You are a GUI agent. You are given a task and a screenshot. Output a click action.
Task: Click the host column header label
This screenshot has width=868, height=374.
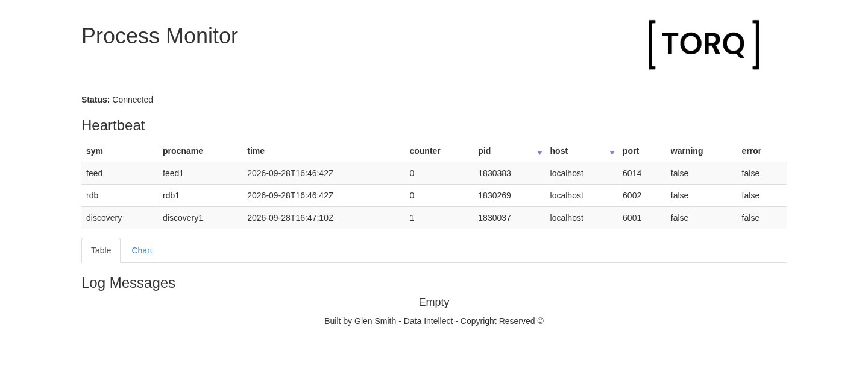pos(559,151)
